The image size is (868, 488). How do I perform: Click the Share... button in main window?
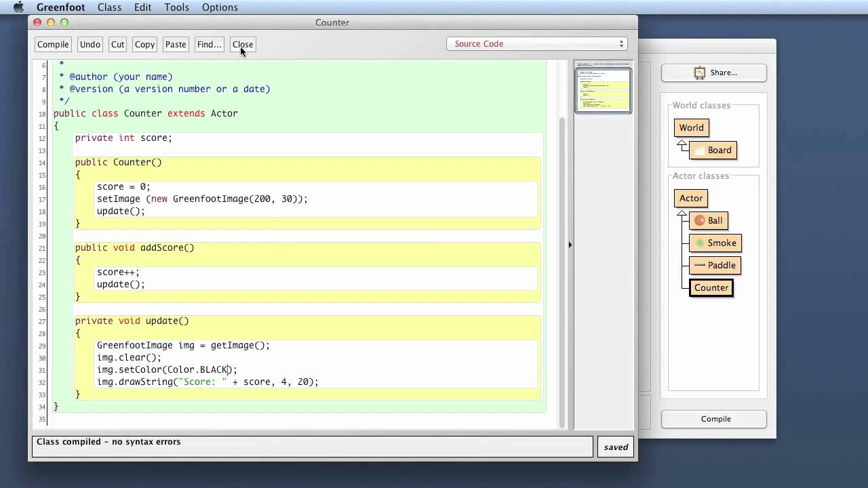click(714, 73)
